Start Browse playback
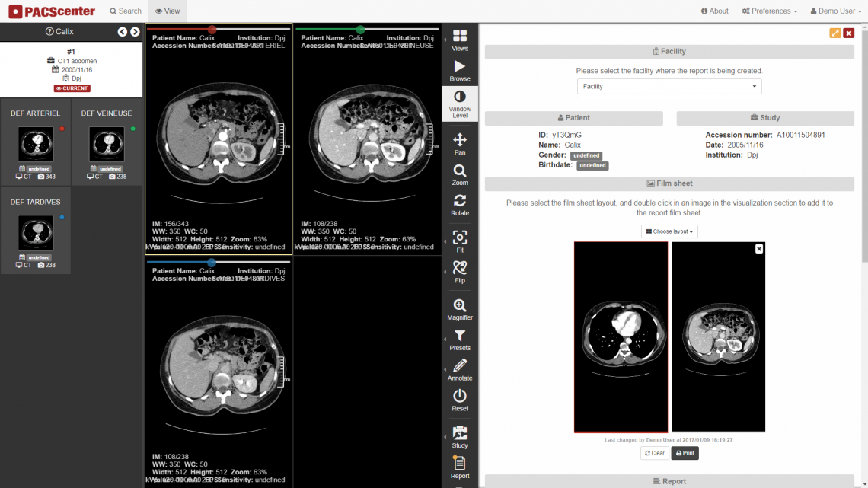The width and height of the screenshot is (868, 488). point(460,71)
